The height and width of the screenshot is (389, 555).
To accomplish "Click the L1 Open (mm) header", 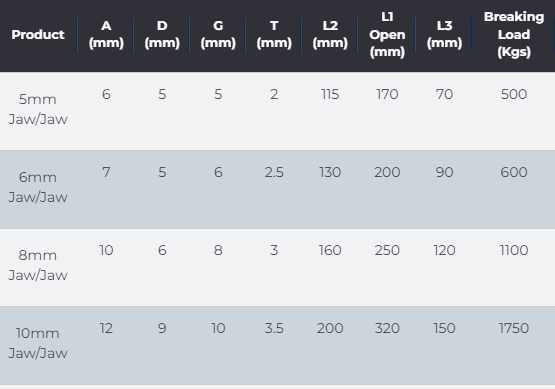I will click(387, 34).
